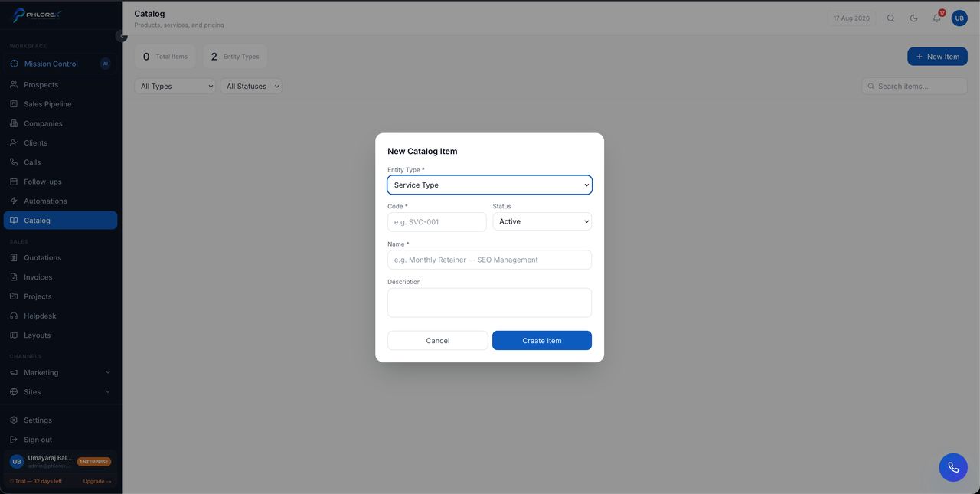Viewport: 980px width, 494px height.
Task: Click the Helpdesk headset icon
Action: click(14, 316)
